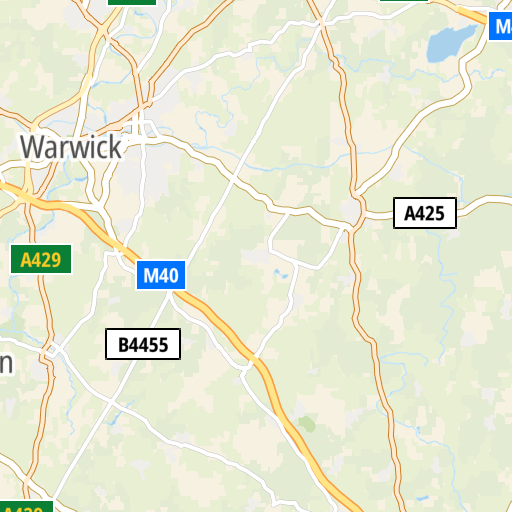Select the M40 and A429 interchange below Warwick

pyautogui.click(x=27, y=197)
